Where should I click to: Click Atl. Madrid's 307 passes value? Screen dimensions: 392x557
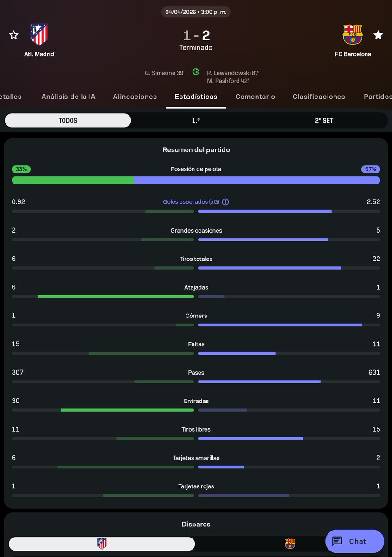click(18, 372)
